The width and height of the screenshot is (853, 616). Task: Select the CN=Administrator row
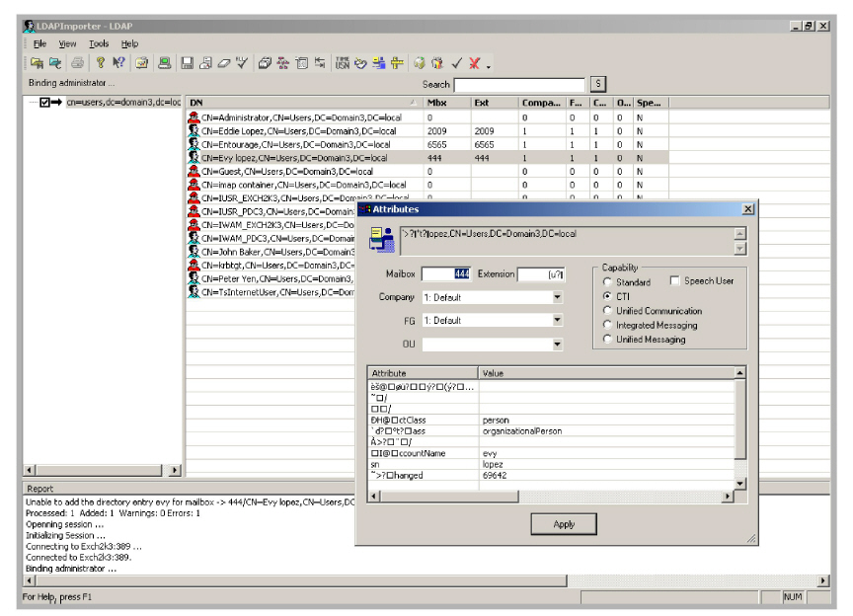[427, 117]
